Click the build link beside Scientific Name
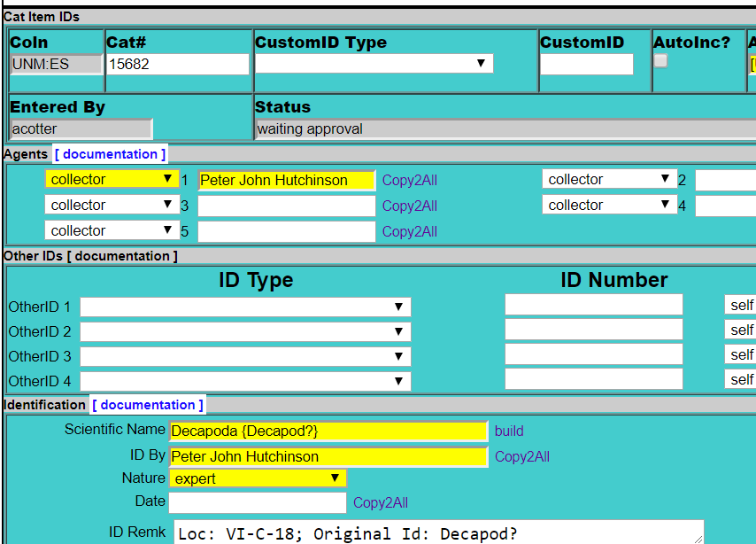756x544 pixels. pyautogui.click(x=509, y=431)
